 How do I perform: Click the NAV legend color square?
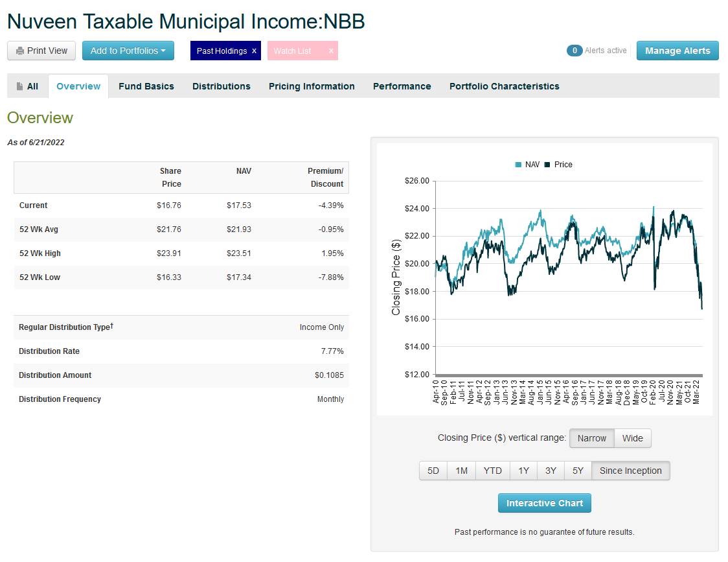pyautogui.click(x=518, y=165)
